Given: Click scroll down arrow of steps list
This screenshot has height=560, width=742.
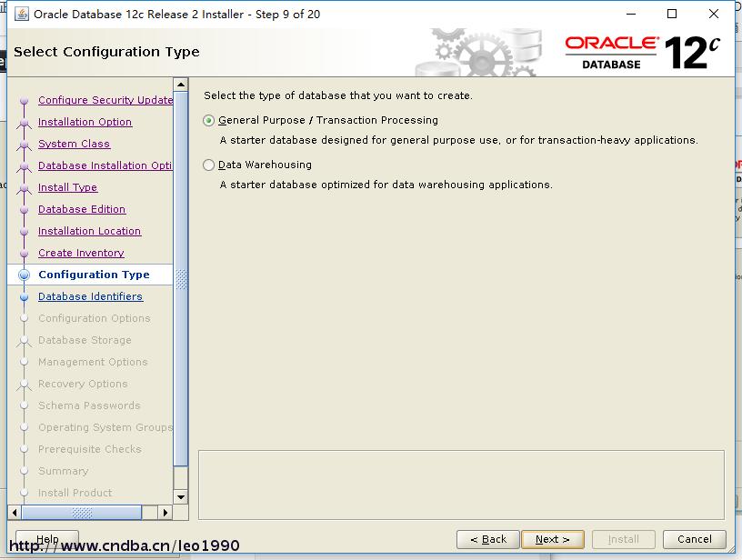Looking at the screenshot, I should pyautogui.click(x=181, y=496).
